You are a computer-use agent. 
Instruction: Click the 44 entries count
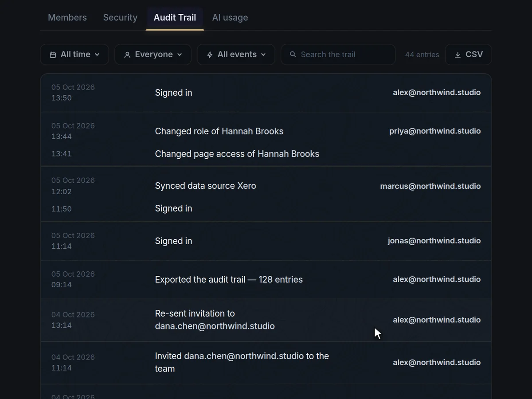coord(422,55)
